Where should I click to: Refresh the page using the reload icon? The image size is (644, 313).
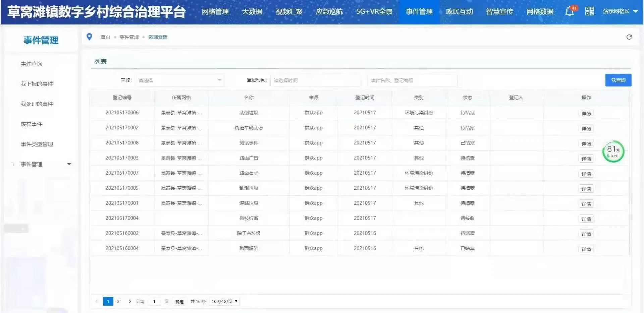(x=629, y=37)
